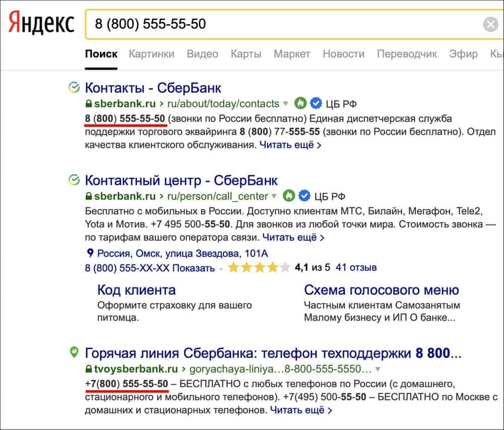Image resolution: width=504 pixels, height=430 pixels.
Task: Expand dropdown arrow after tvoysberbank path
Action: coord(378,369)
